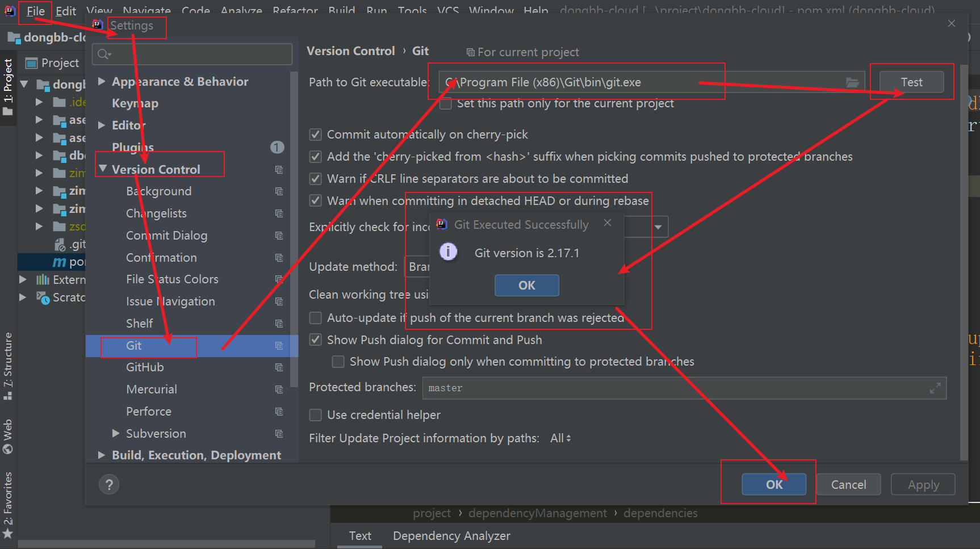Click the dependencyManagement breadcrumb
Image resolution: width=980 pixels, height=549 pixels.
click(537, 513)
